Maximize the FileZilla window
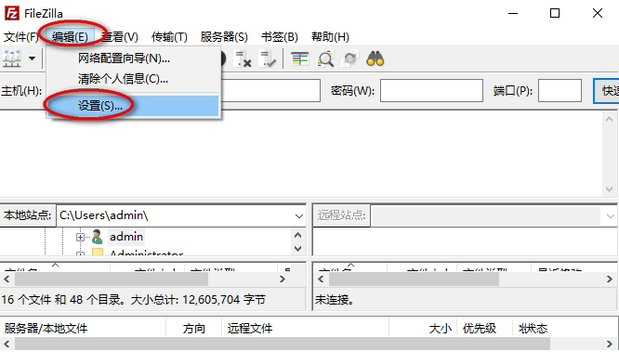This screenshot has height=364, width=619. tap(555, 13)
